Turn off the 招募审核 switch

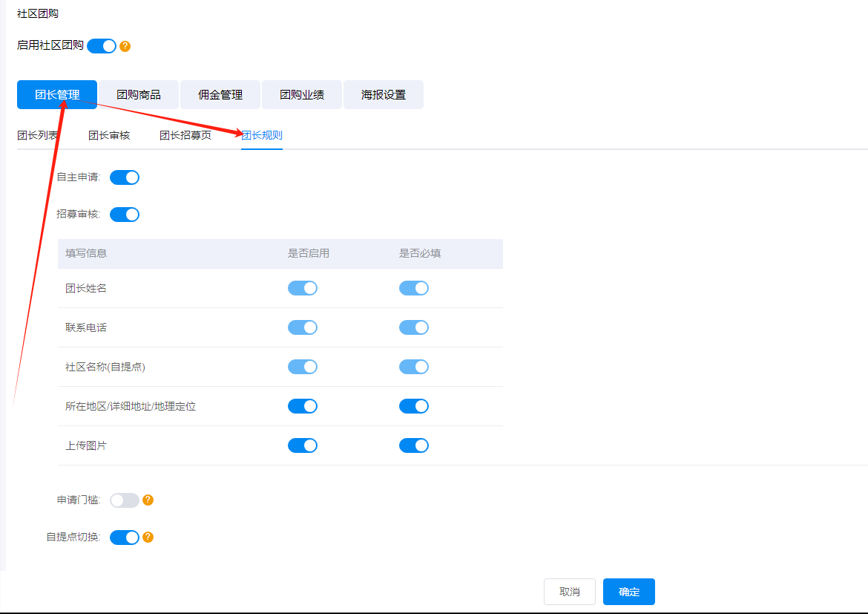tap(125, 215)
